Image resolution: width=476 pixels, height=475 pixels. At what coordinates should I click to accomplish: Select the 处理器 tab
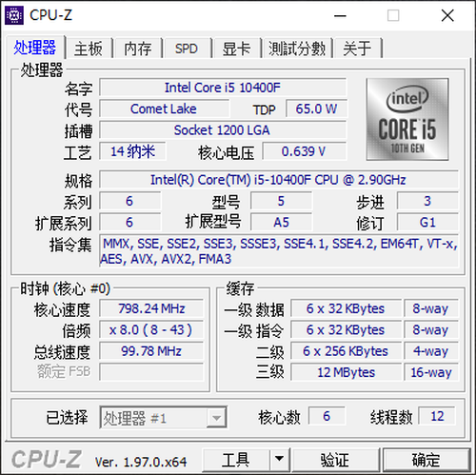click(35, 48)
